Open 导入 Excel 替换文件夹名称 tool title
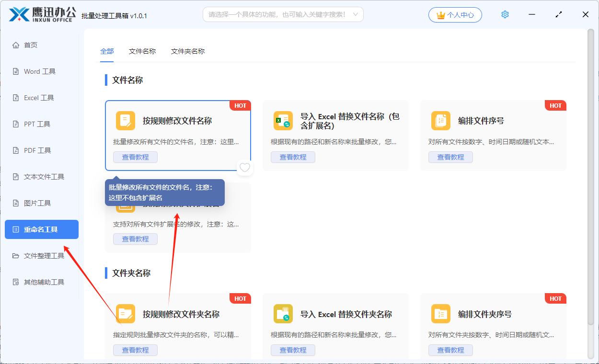The width and height of the screenshot is (599, 364). (x=346, y=314)
